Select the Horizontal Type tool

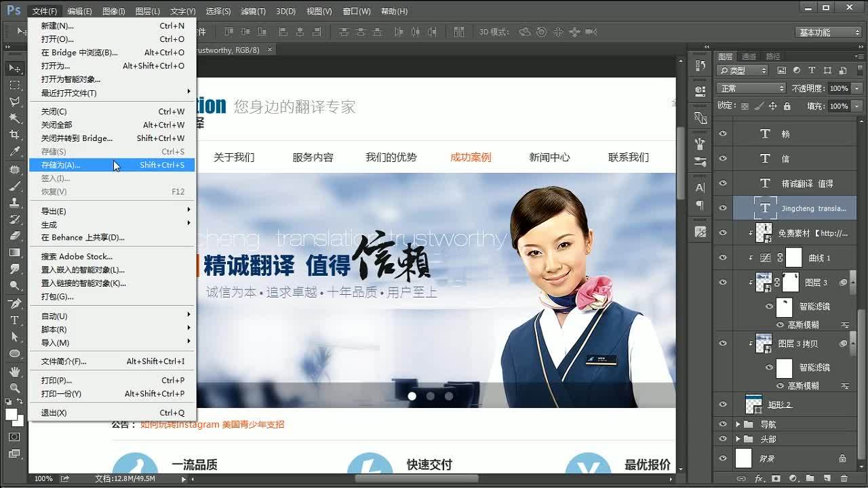[14, 319]
